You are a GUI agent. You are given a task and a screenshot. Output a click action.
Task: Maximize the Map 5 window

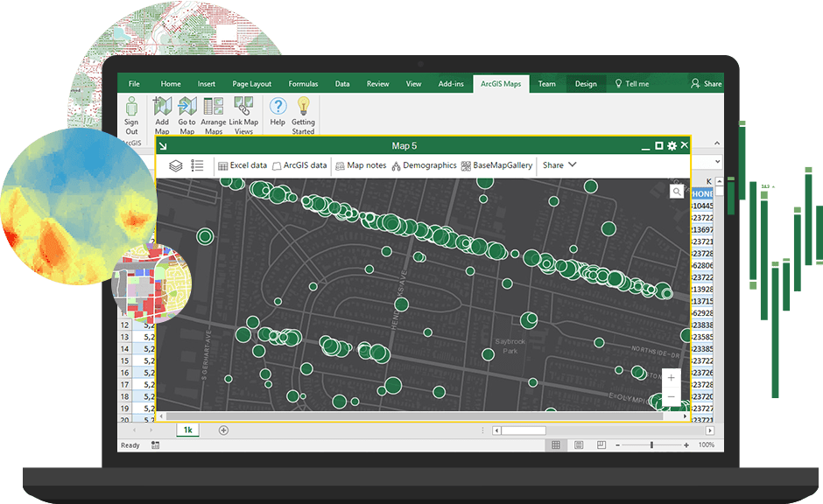point(658,145)
